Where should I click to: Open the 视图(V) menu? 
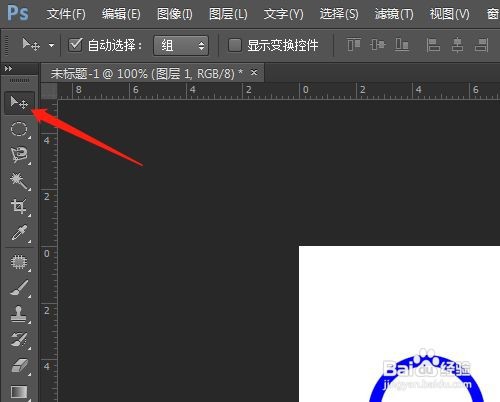coord(449,14)
